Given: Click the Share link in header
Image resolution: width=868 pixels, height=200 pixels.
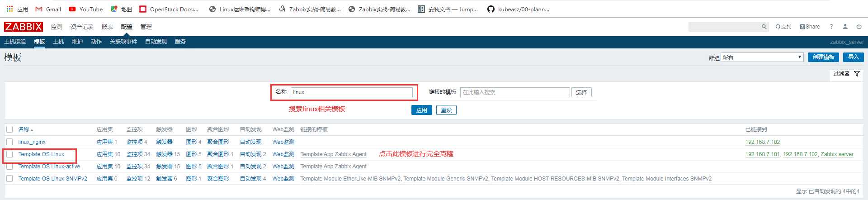Looking at the screenshot, I should tap(810, 27).
